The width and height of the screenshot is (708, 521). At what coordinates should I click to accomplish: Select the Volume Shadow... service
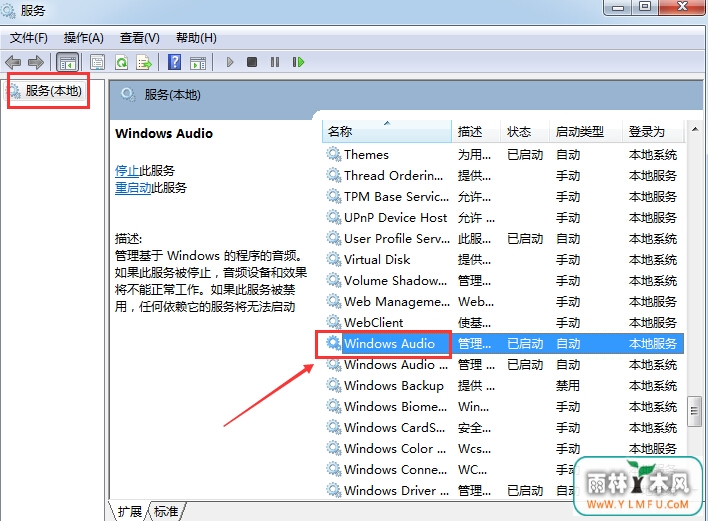coord(503,281)
